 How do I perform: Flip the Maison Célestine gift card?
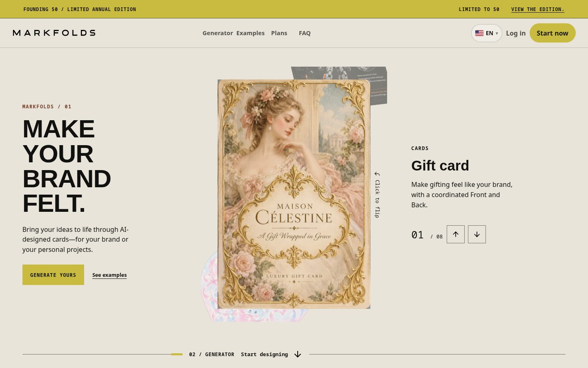coord(294,194)
